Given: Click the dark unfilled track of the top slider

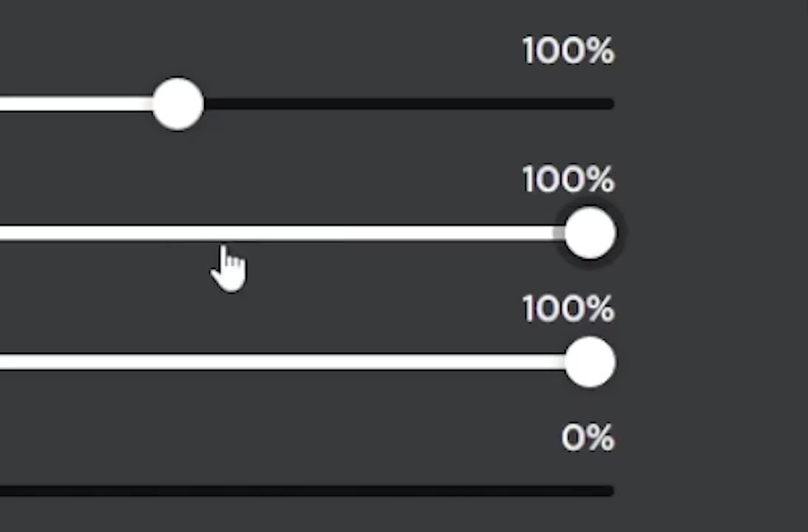Looking at the screenshot, I should click(x=409, y=104).
